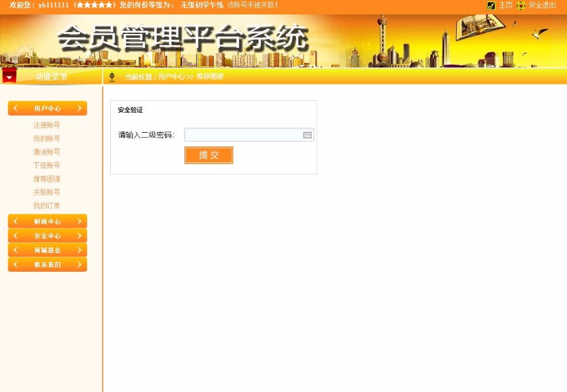Expand the 商城基金 section
Screen dimensions: 567x392
point(47,250)
